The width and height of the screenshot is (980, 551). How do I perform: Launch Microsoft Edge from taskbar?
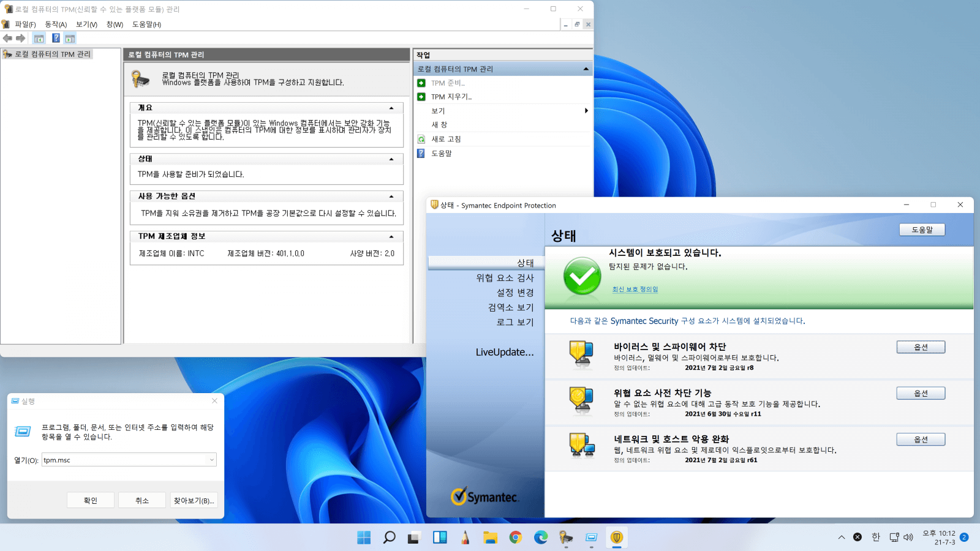[x=541, y=538]
